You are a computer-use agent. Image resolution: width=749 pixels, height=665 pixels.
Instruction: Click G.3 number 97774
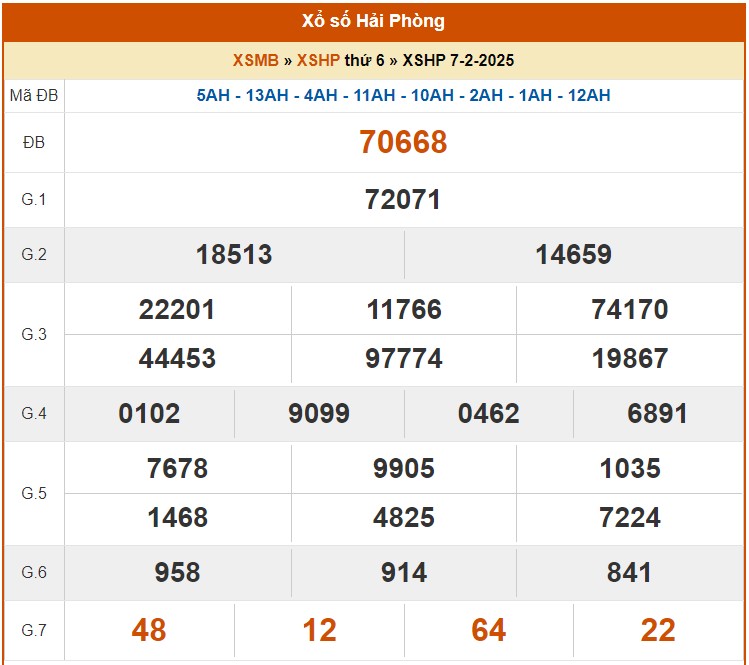(403, 359)
